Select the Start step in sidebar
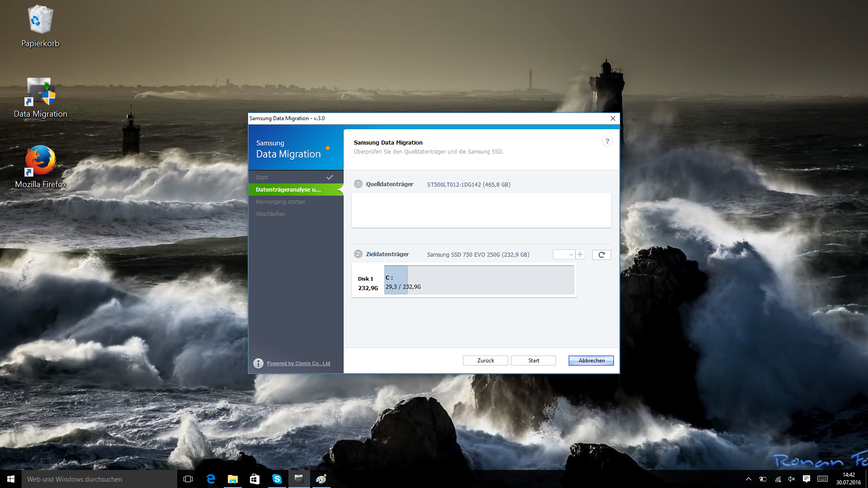868x488 pixels. [x=296, y=177]
